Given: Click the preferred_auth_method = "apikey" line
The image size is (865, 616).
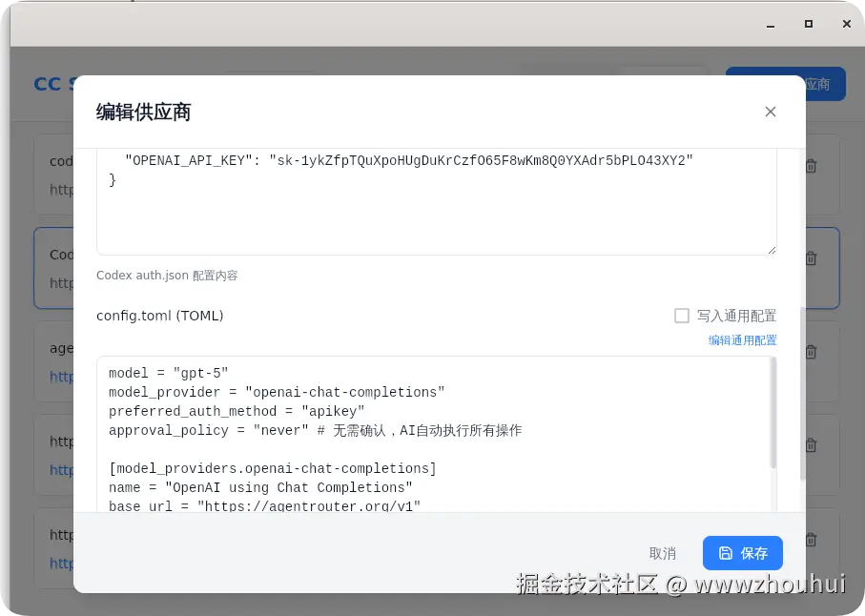Looking at the screenshot, I should click(x=237, y=411).
